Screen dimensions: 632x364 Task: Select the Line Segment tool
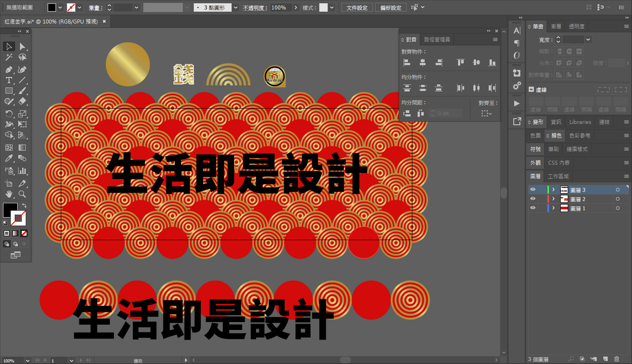coord(22,80)
